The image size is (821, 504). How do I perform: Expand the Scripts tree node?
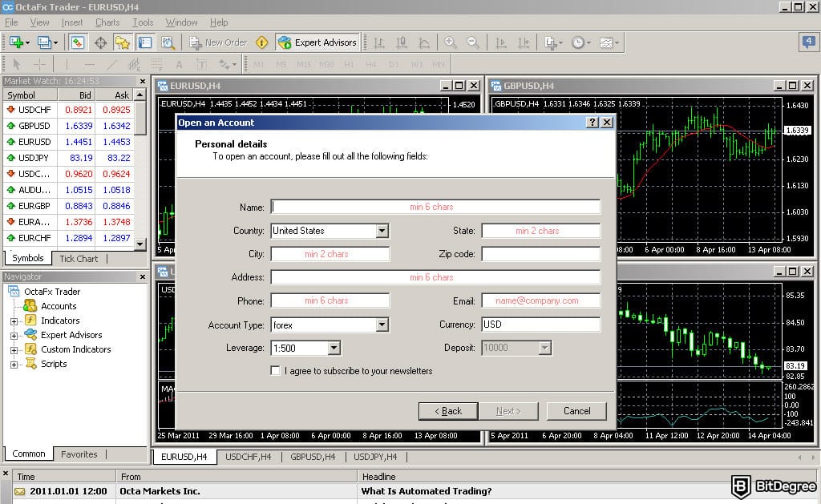tap(14, 365)
